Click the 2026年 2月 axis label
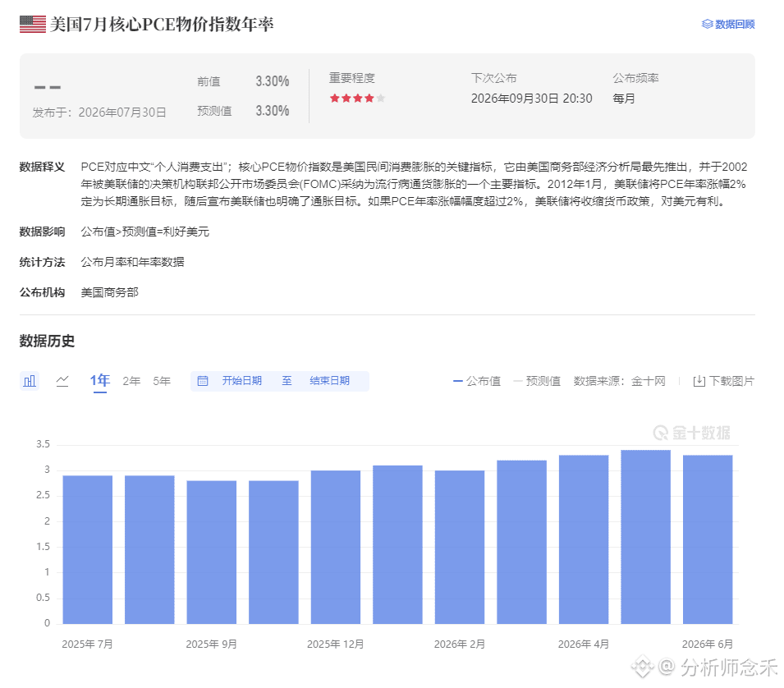The image size is (784, 688). pyautogui.click(x=460, y=644)
